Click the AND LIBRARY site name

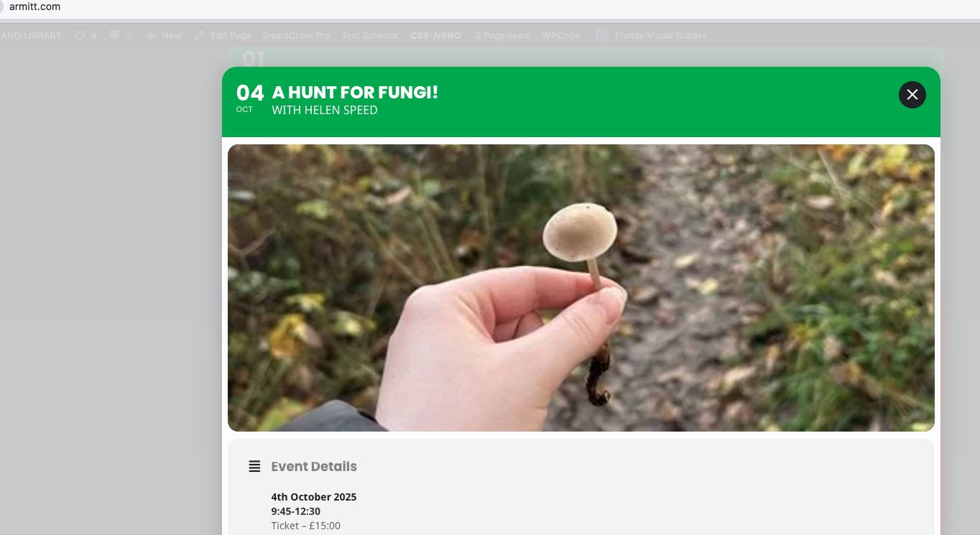point(32,35)
